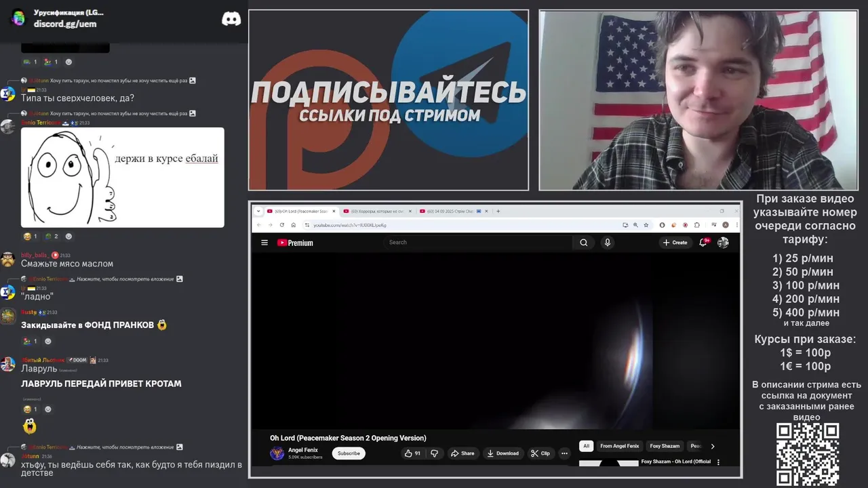The width and height of the screenshot is (868, 488).
Task: Start voice search with the microphone icon
Action: click(x=608, y=243)
